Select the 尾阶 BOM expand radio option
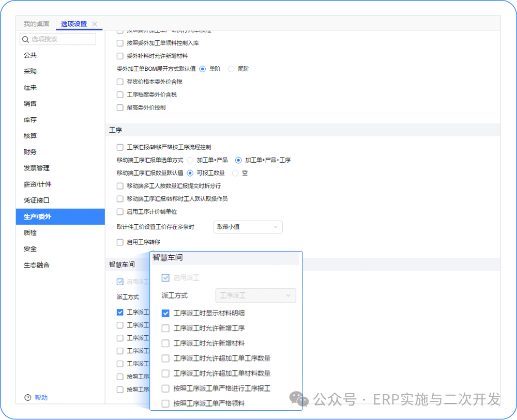This screenshot has height=420, width=517. [x=231, y=69]
